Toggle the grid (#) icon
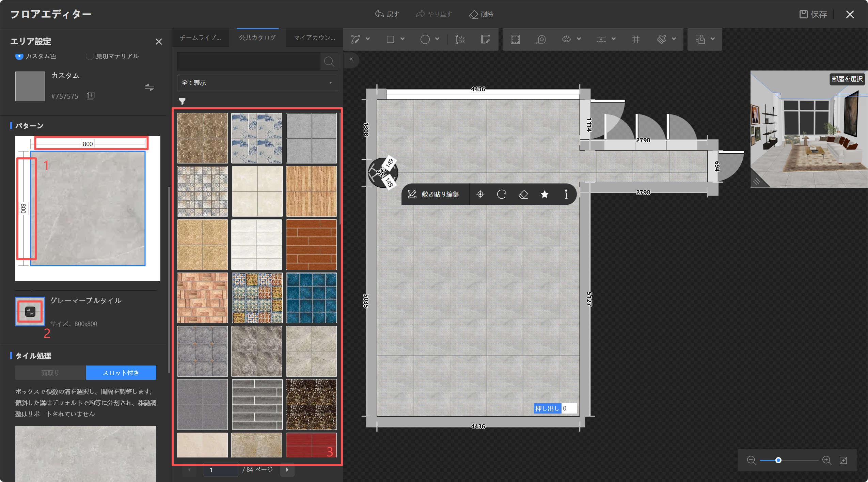Viewport: 868px width, 482px height. pyautogui.click(x=636, y=39)
